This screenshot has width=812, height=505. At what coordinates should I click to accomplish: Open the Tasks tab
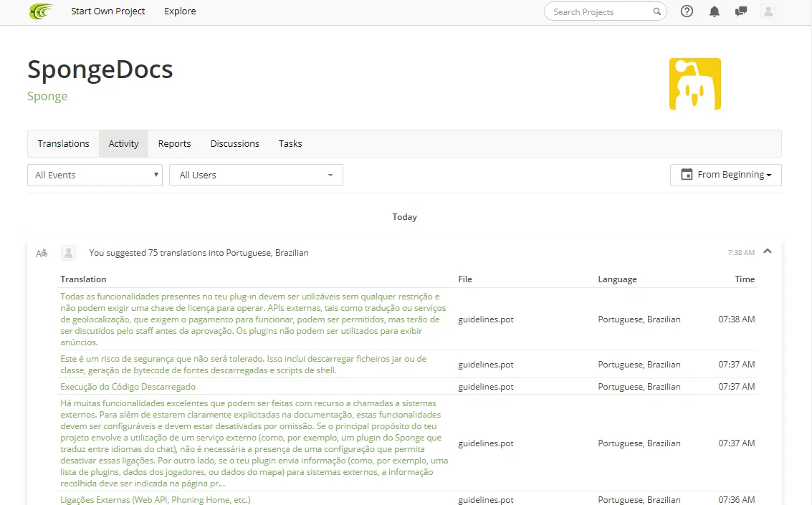tap(290, 143)
